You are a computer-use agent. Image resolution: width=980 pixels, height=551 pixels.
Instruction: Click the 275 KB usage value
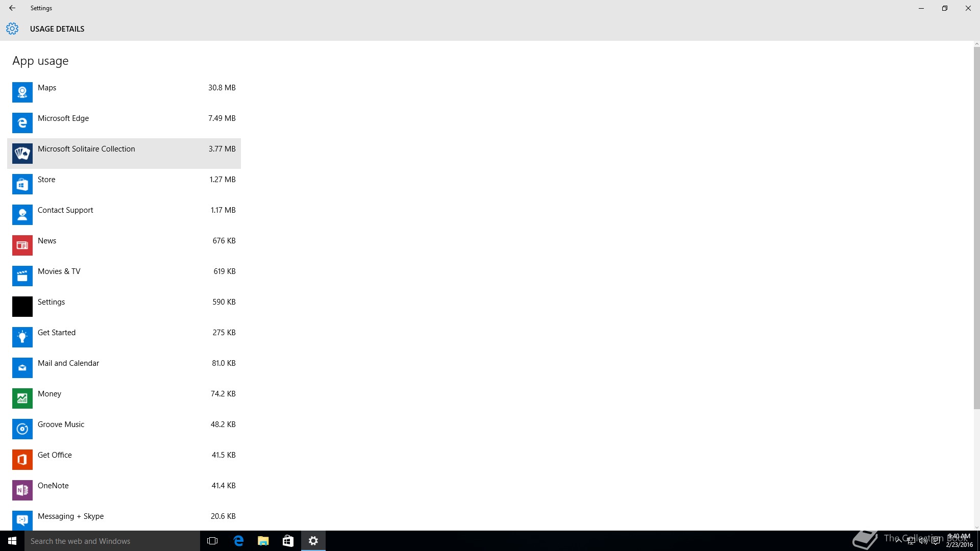click(224, 333)
